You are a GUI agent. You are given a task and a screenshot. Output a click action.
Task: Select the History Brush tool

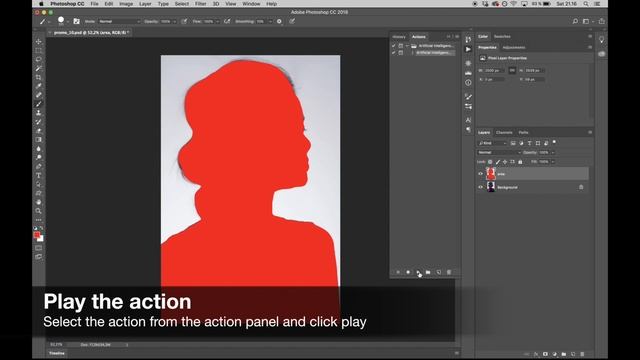pos(39,122)
